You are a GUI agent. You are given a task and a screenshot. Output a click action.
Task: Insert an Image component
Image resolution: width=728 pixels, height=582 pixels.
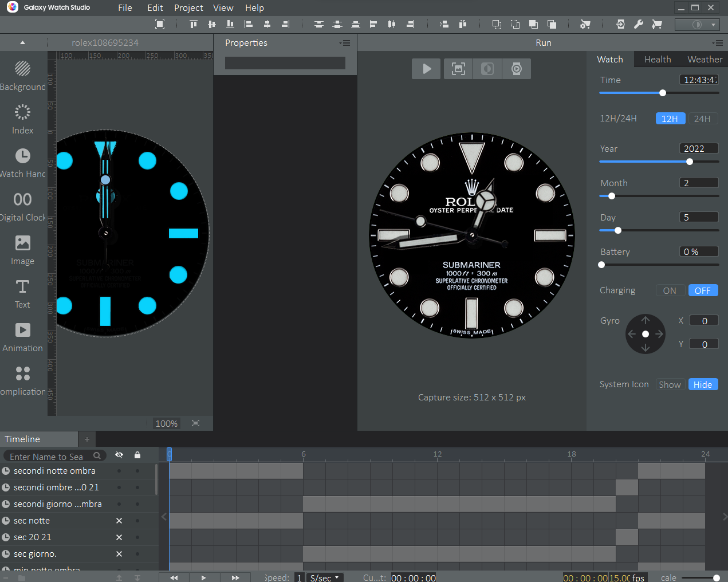tap(22, 250)
